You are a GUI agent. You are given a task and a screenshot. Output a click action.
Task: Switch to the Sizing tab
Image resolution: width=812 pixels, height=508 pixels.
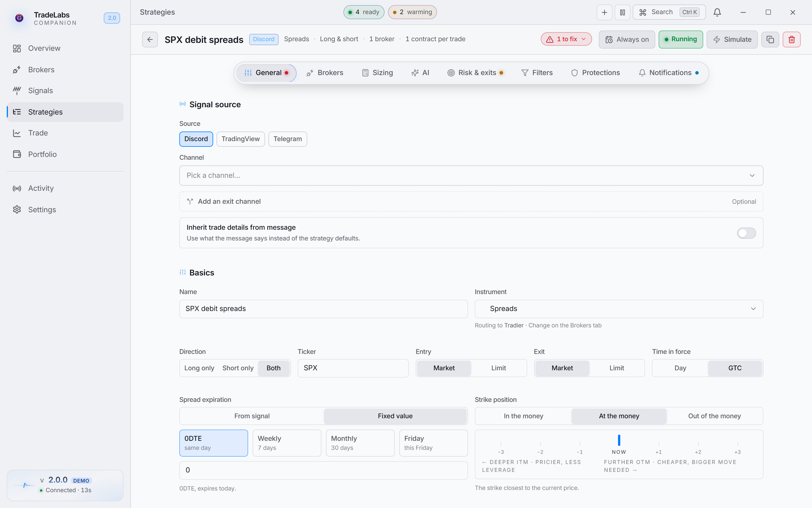coord(378,73)
